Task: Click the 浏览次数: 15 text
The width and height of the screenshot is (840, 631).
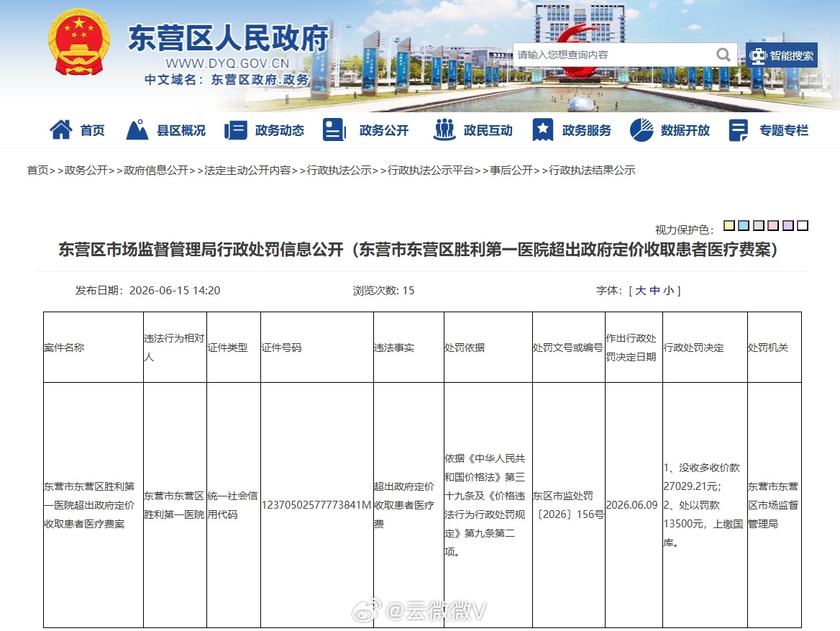Action: click(383, 291)
